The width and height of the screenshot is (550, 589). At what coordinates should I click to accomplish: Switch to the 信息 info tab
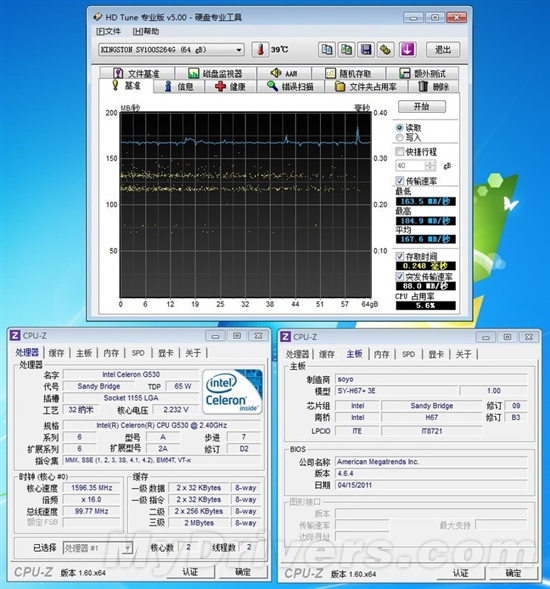(x=179, y=87)
